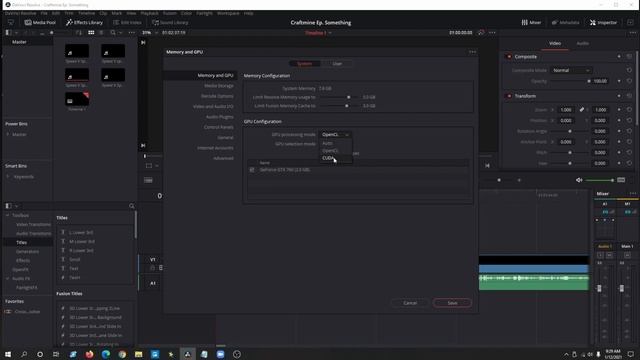Open the Composite Mode dropdown
Image resolution: width=640 pixels, height=360 pixels.
coord(571,70)
